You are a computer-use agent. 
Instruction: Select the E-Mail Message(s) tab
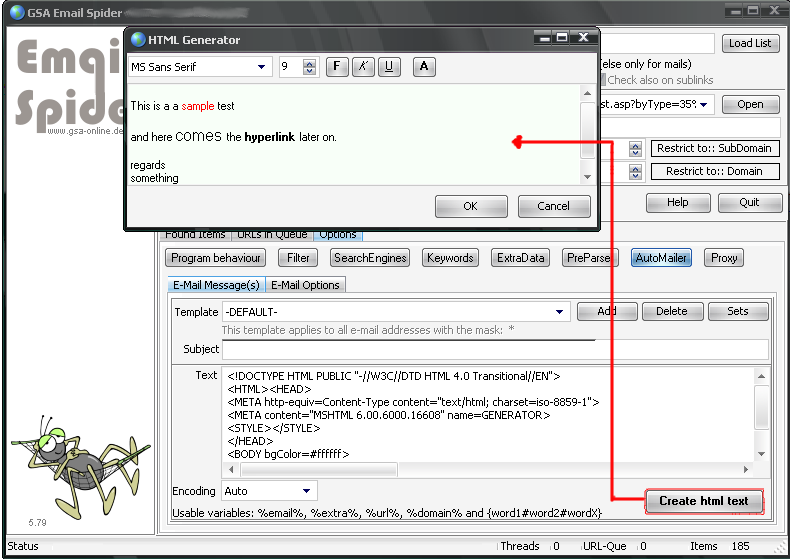(x=217, y=285)
